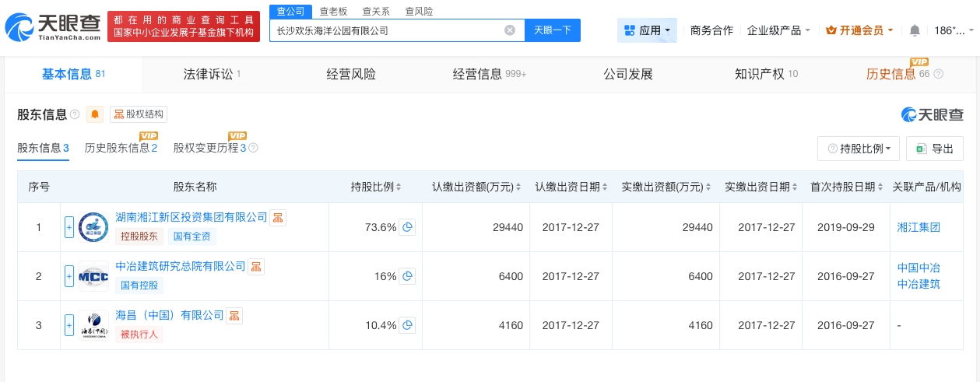The width and height of the screenshot is (980, 382).
Task: Open the TianYanCha logo homepage
Action: (53, 27)
